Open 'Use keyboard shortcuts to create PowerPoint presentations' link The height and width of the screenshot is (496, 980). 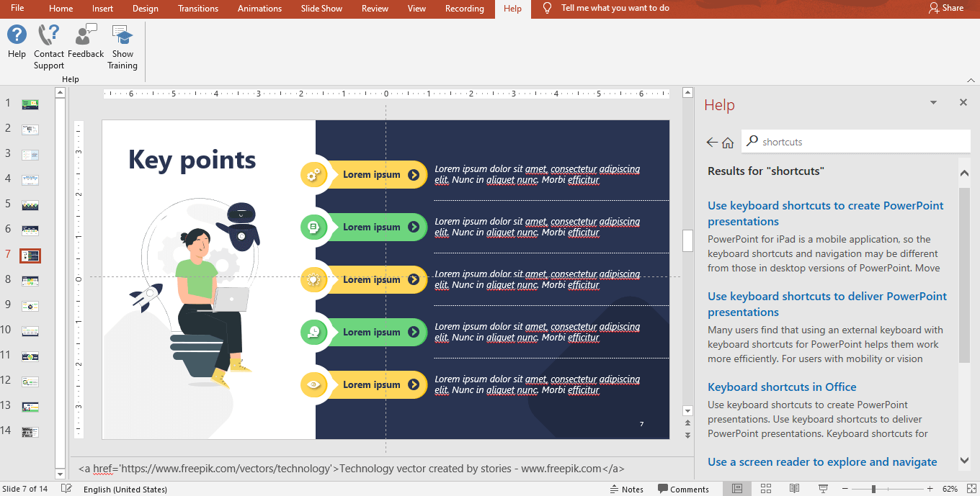(825, 214)
